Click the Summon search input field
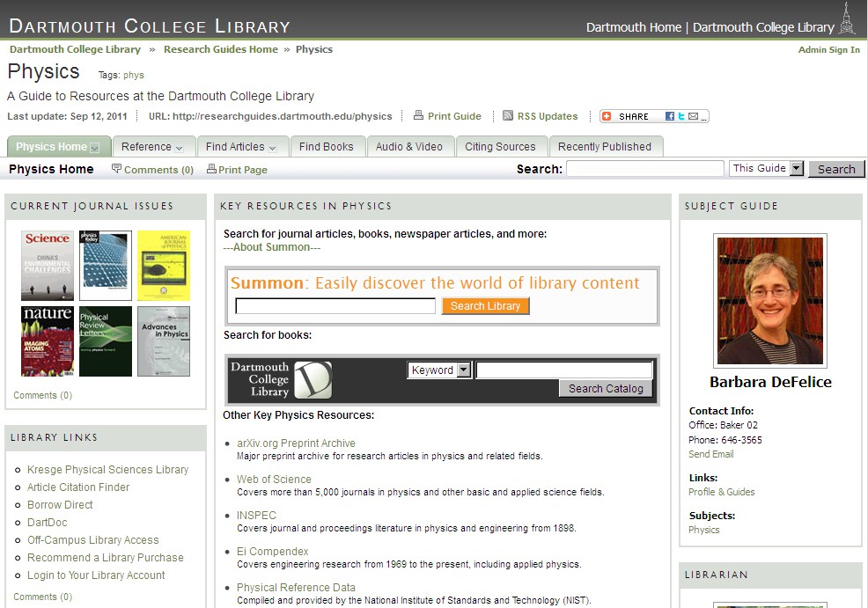 click(335, 306)
